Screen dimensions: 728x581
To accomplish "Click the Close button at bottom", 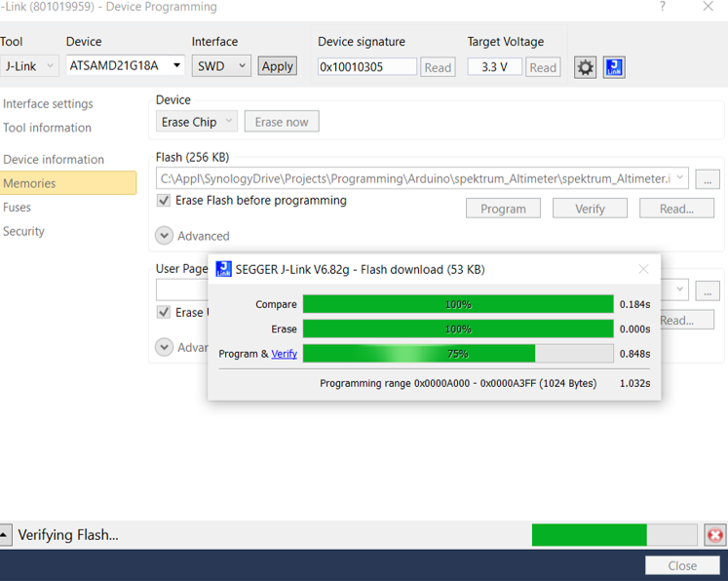I will coord(682,565).
